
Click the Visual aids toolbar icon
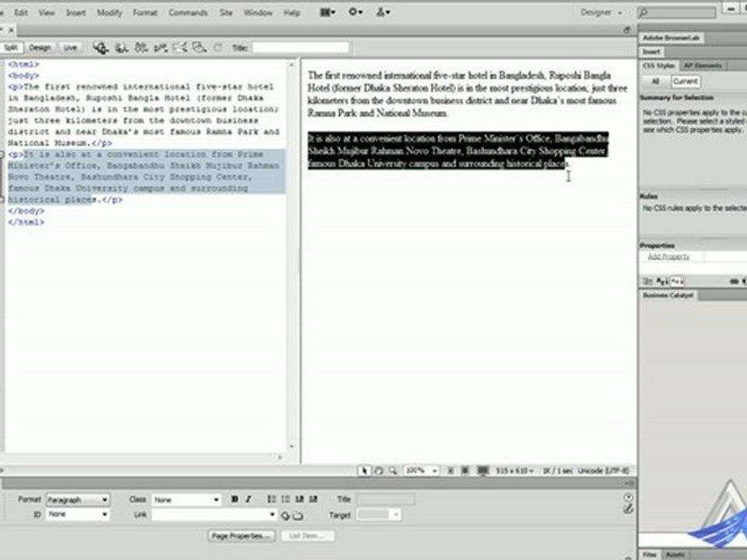[x=199, y=47]
